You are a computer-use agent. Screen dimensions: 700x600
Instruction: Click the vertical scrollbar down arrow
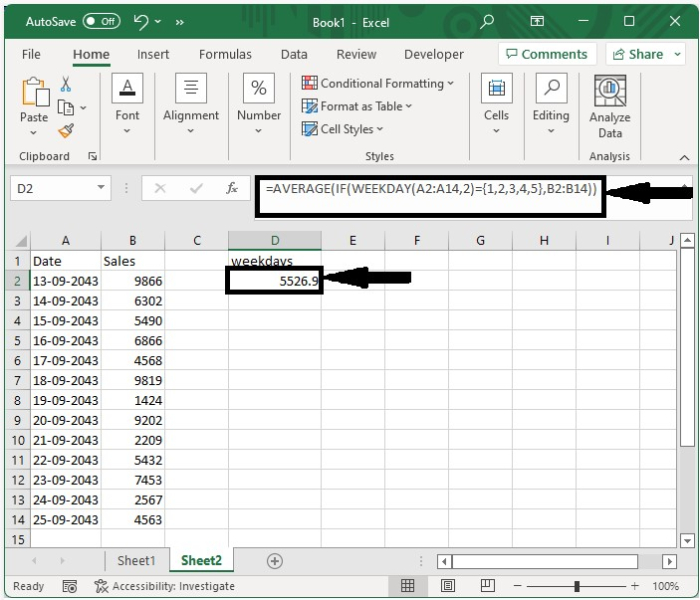pyautogui.click(x=688, y=541)
